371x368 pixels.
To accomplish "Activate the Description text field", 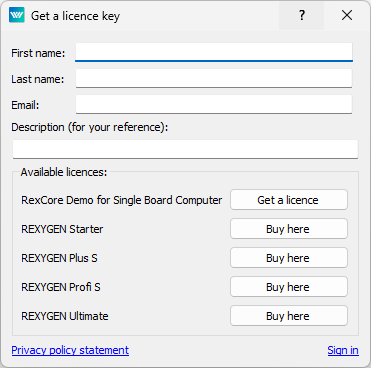I will pos(185,149).
